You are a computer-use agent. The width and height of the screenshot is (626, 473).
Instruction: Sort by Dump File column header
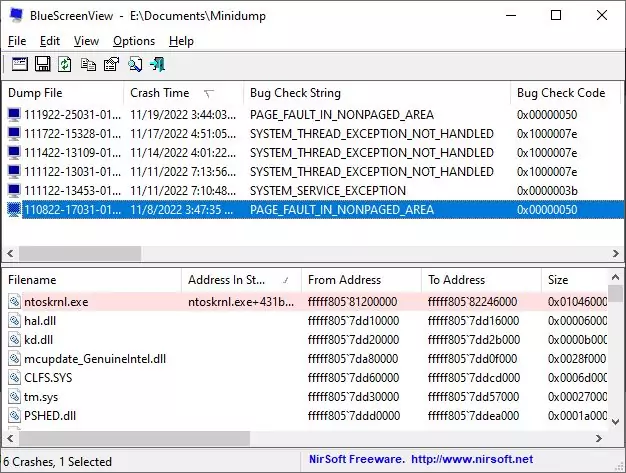[x=63, y=93]
